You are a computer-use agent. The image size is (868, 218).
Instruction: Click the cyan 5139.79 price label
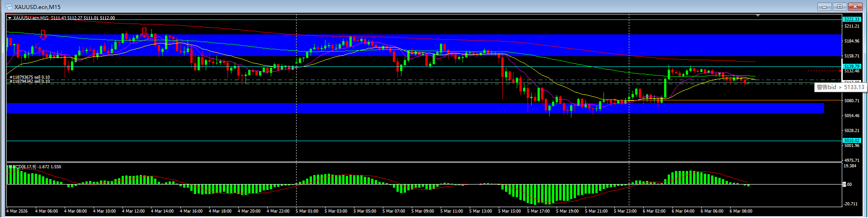851,66
